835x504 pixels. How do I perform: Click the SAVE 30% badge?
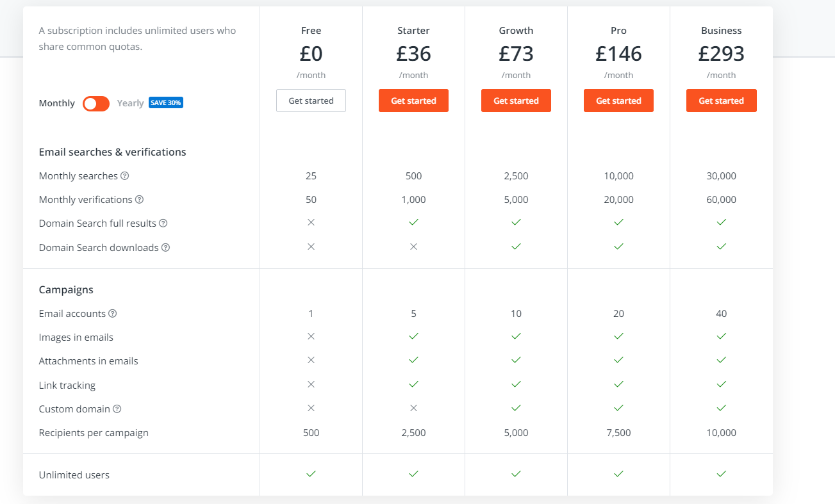click(166, 103)
